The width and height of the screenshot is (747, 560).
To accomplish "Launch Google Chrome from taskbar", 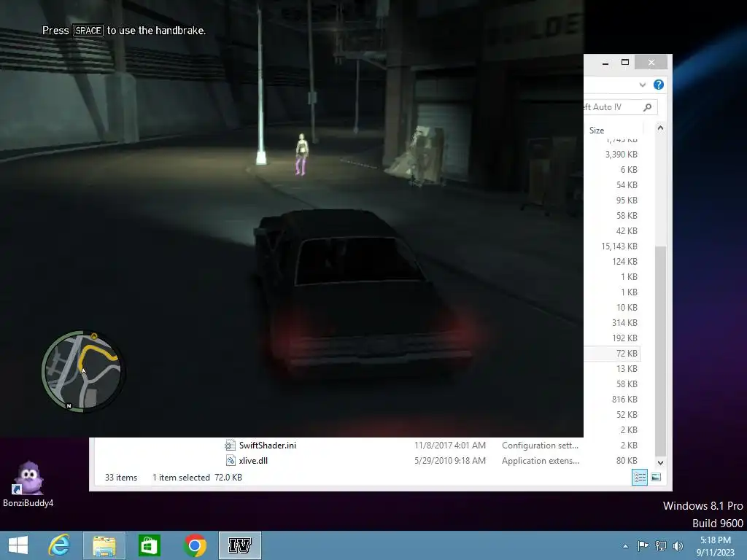I will point(194,545).
